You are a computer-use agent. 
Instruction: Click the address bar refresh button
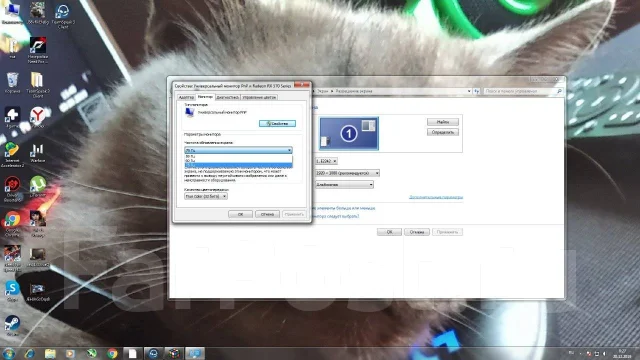(x=477, y=91)
